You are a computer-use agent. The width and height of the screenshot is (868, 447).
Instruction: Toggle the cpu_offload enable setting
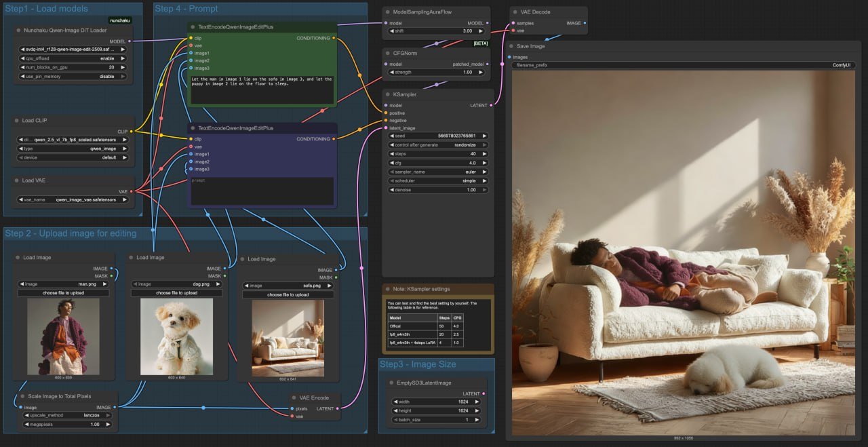point(72,58)
